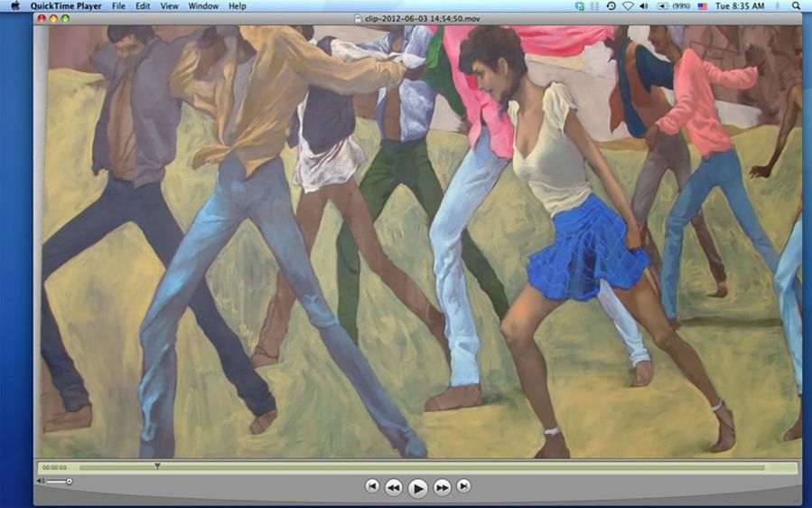Click the volume slider knob

69,481
